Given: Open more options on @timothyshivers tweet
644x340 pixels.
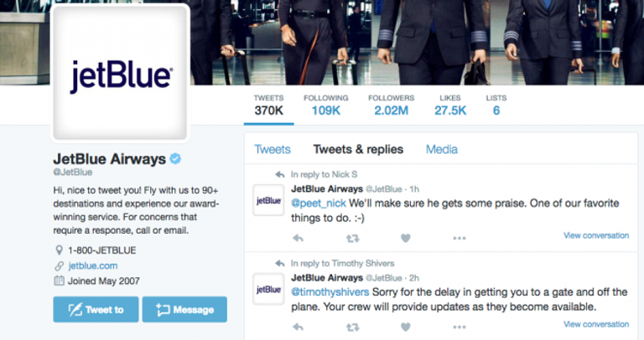Looking at the screenshot, I should [x=460, y=327].
